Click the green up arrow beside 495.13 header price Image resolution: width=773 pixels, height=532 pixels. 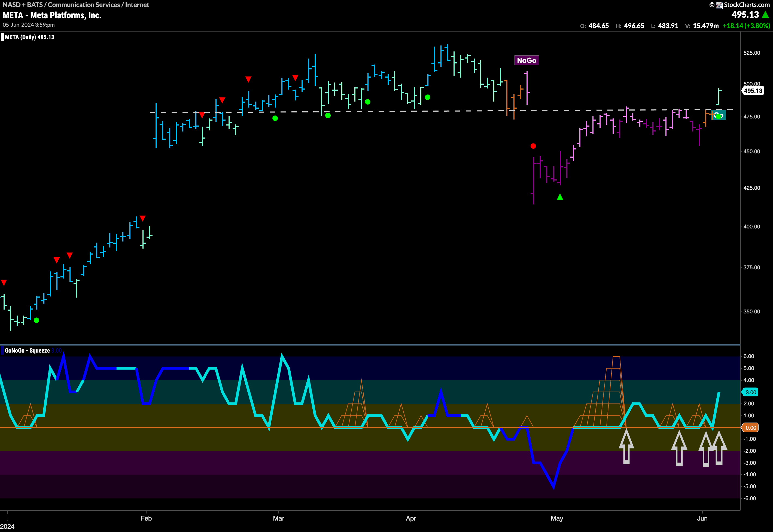(766, 14)
